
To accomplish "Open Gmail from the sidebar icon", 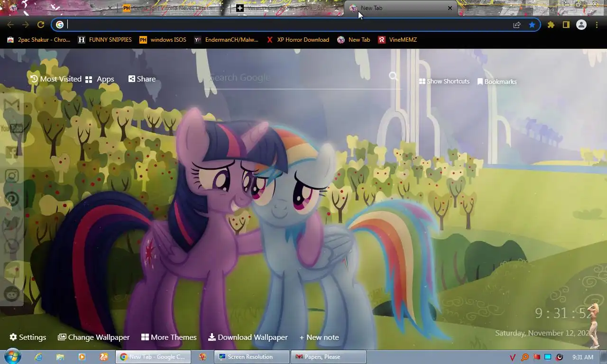I will pyautogui.click(x=12, y=105).
